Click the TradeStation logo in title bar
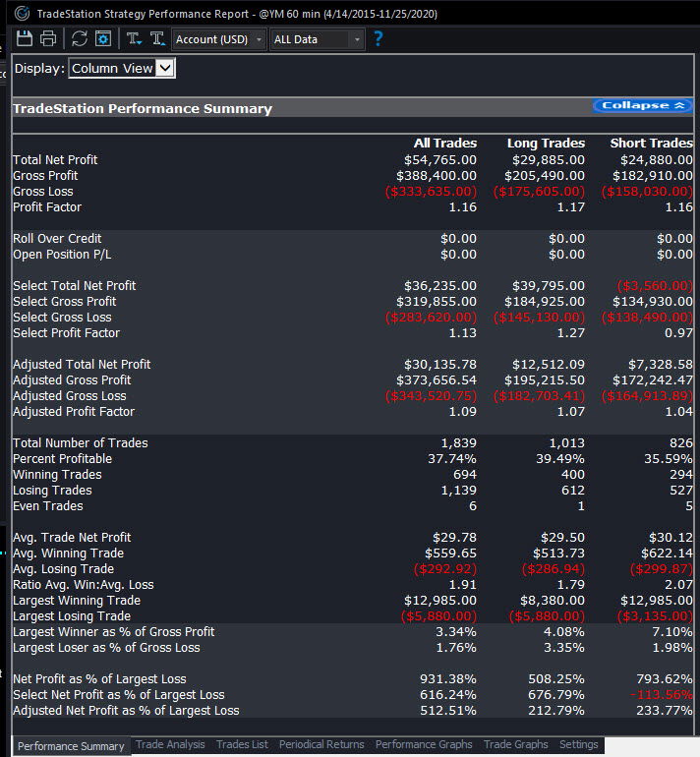The image size is (700, 757). pos(22,13)
